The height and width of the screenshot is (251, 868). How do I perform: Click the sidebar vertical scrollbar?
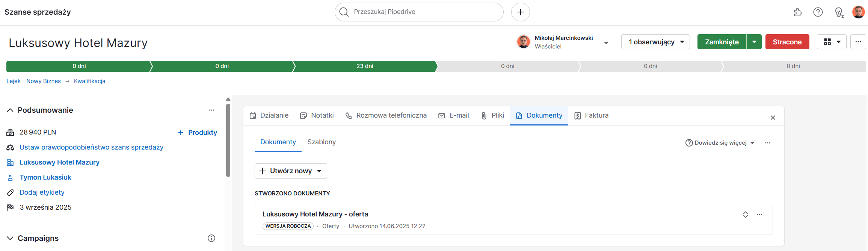click(x=228, y=140)
